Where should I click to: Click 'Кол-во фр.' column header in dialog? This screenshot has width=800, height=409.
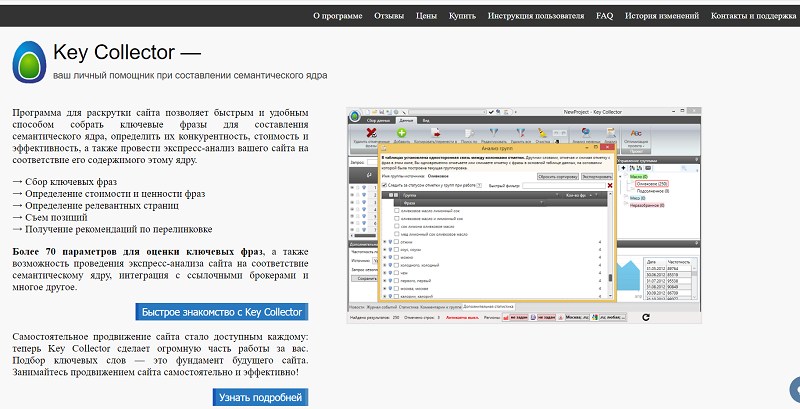[x=576, y=195]
